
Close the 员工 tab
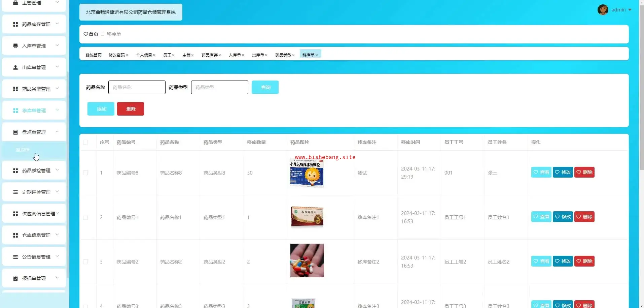(173, 55)
